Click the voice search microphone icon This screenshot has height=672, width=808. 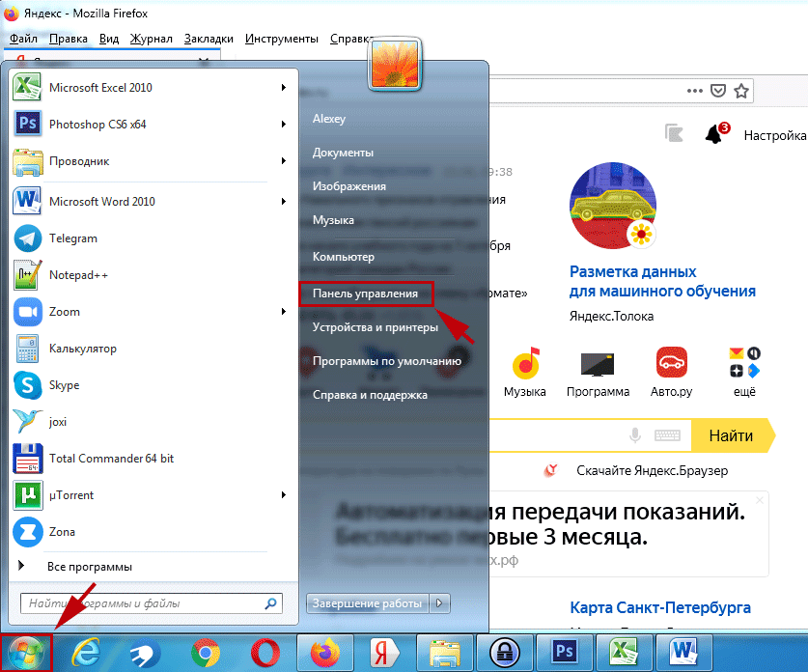635,436
